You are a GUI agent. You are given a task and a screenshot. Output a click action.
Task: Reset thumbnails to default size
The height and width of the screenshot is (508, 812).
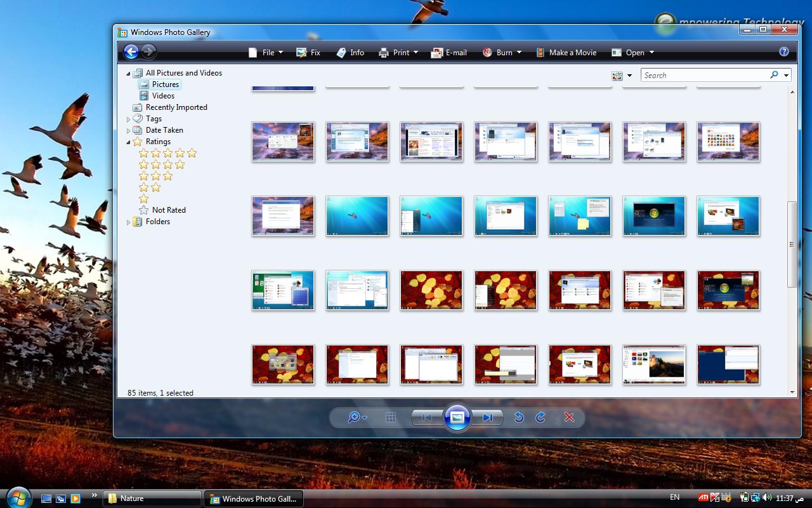391,417
